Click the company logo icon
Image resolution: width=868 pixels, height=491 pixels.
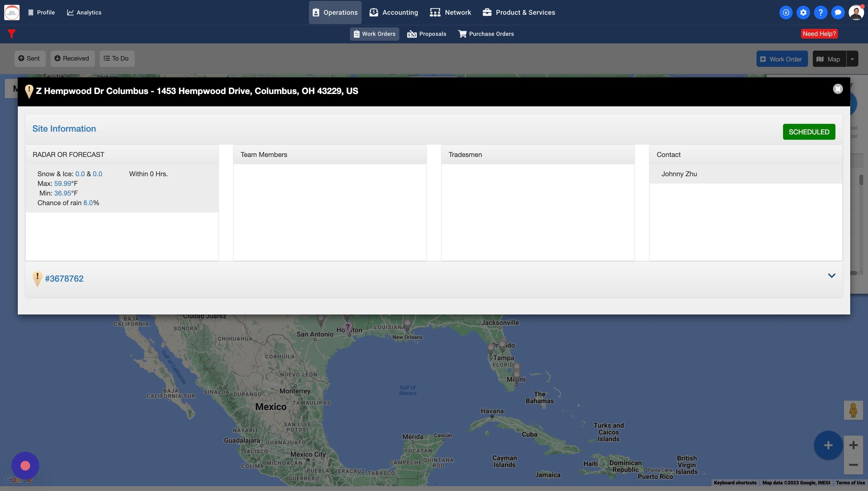click(x=12, y=12)
